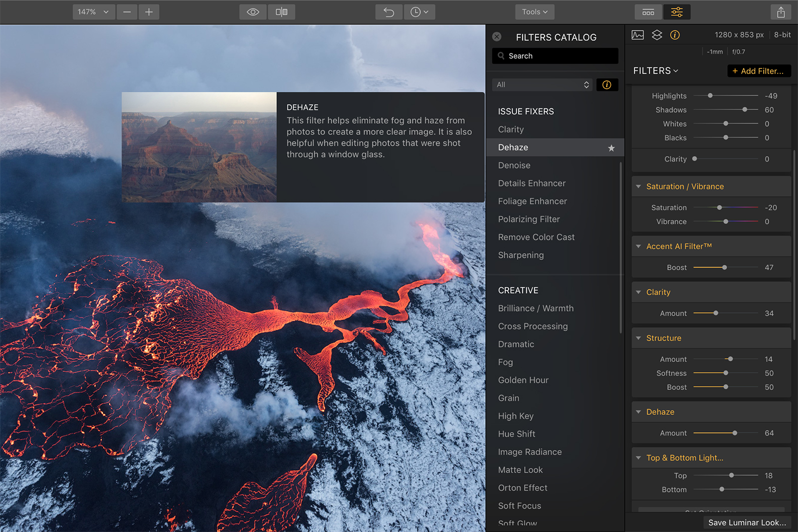Collapse the Saturation / Vibrance section

638,186
